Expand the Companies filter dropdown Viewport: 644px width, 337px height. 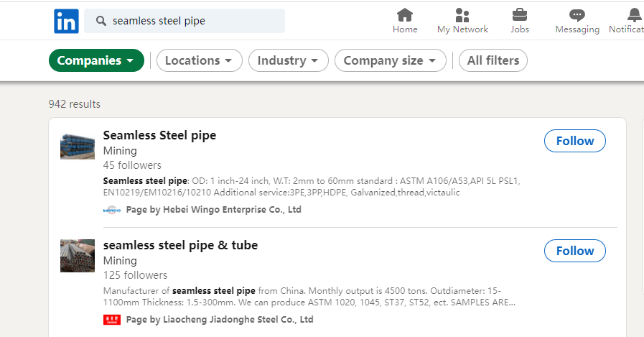(x=96, y=60)
